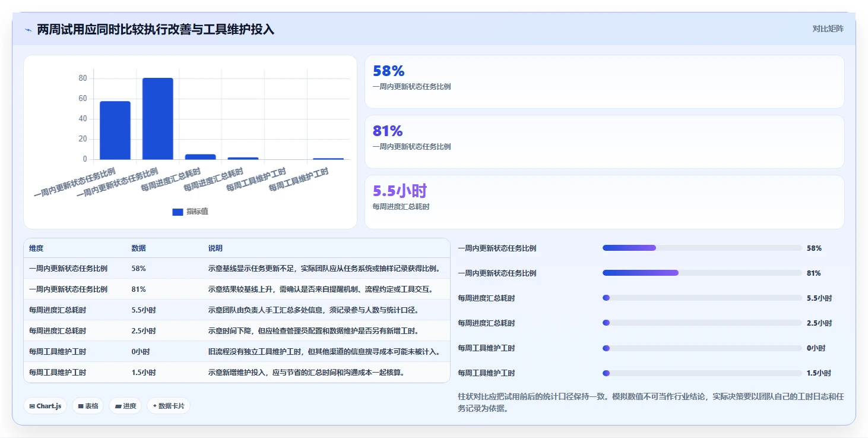Click description starting 示意基线显示任务更新不足
Screen dimensions: 868x438
click(x=324, y=269)
